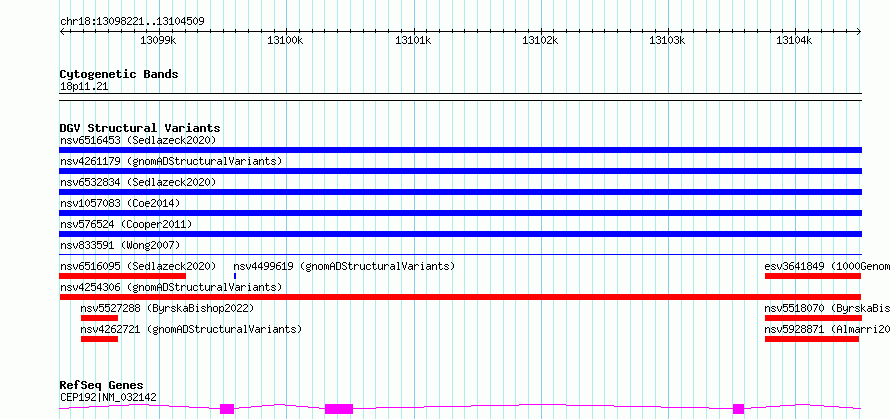Viewport: 890px width, 419px height.
Task: Click the 13104k ruler tick label
Action: pyautogui.click(x=795, y=41)
